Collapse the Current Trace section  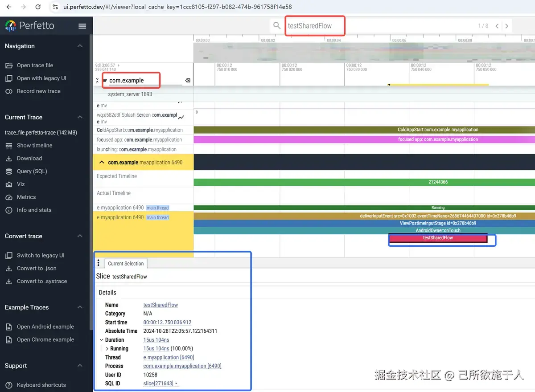point(80,117)
